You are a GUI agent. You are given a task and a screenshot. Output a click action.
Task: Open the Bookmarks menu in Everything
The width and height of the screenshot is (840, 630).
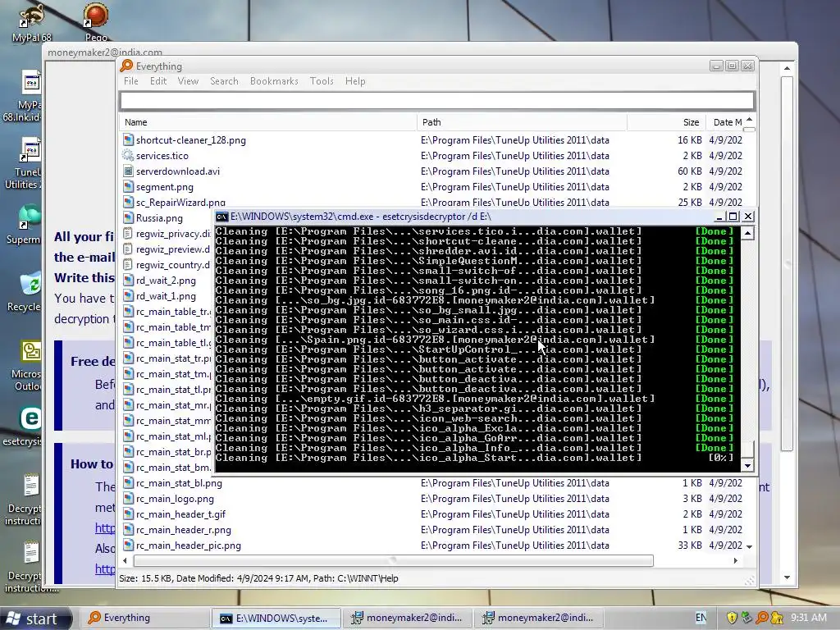[274, 81]
